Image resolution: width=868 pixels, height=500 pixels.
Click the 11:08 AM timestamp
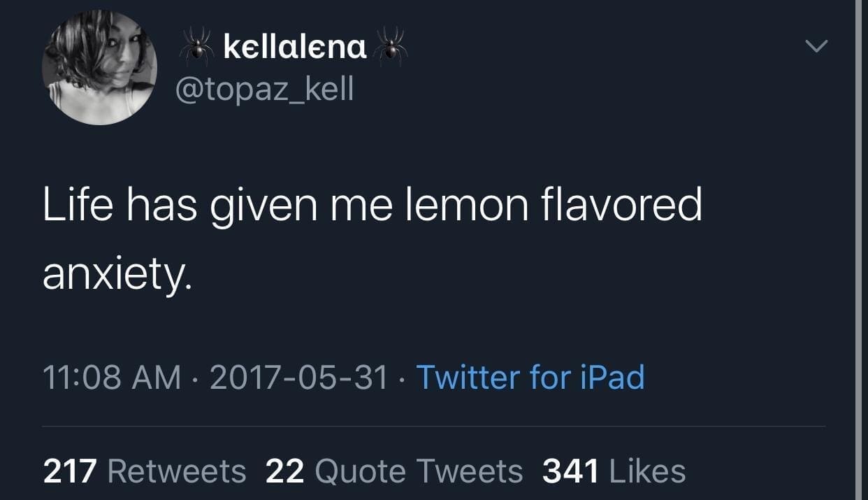112,378
